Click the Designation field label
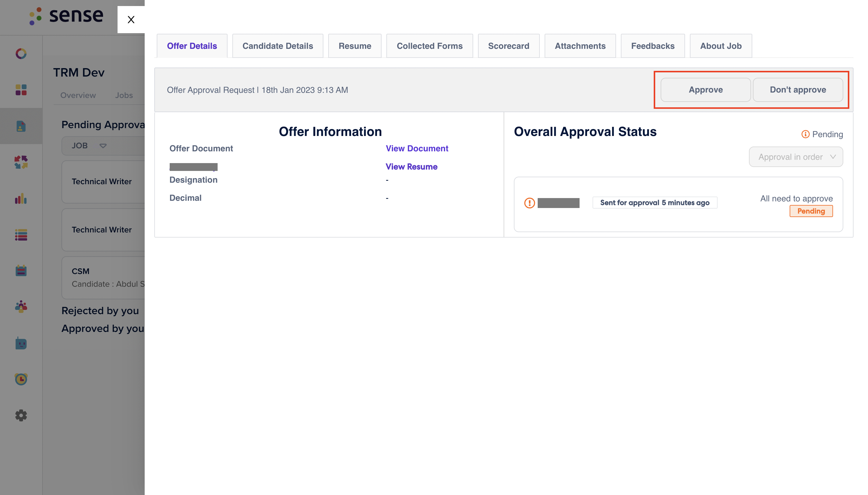Image resolution: width=868 pixels, height=495 pixels. coord(193,180)
